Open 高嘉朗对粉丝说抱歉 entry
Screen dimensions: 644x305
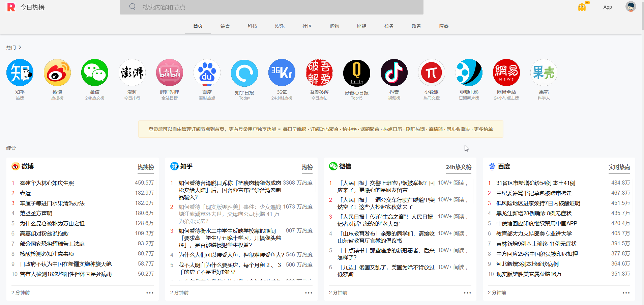click(x=44, y=233)
